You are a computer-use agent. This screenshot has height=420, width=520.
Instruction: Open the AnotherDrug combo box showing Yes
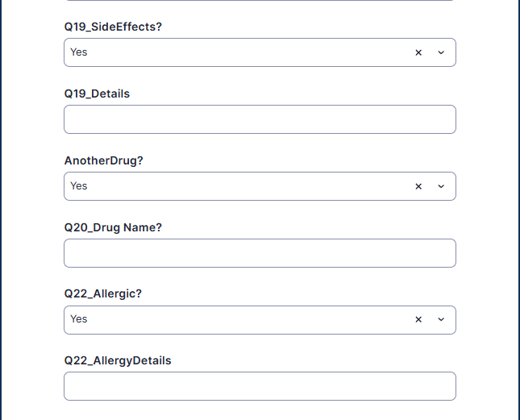point(234,186)
